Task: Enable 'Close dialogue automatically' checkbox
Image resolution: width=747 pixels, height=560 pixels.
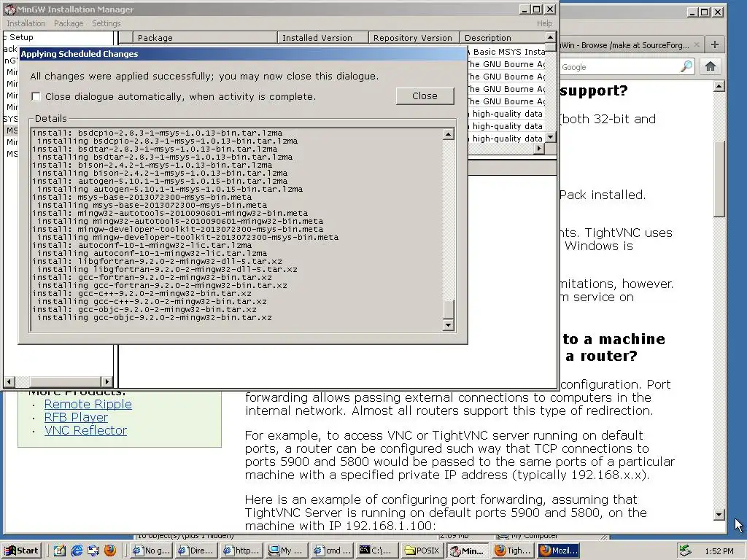Action: 36,97
